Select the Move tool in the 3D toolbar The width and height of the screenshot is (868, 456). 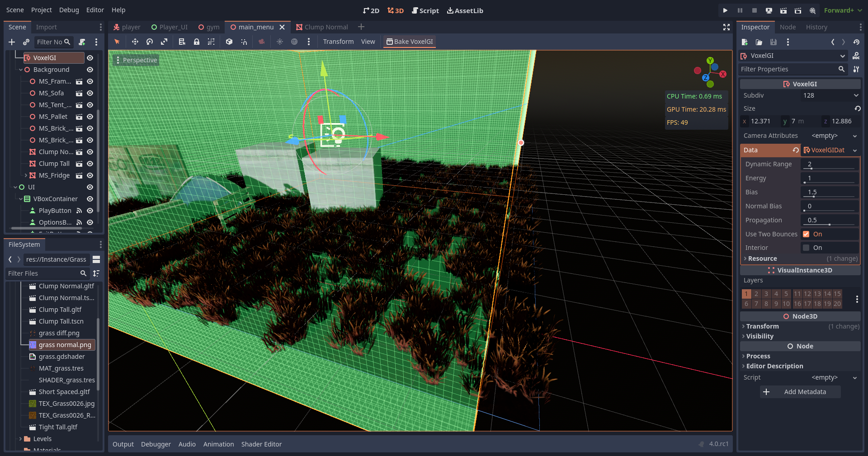coord(135,42)
